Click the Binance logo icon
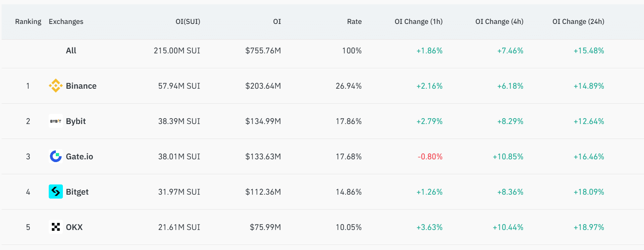 pos(55,86)
